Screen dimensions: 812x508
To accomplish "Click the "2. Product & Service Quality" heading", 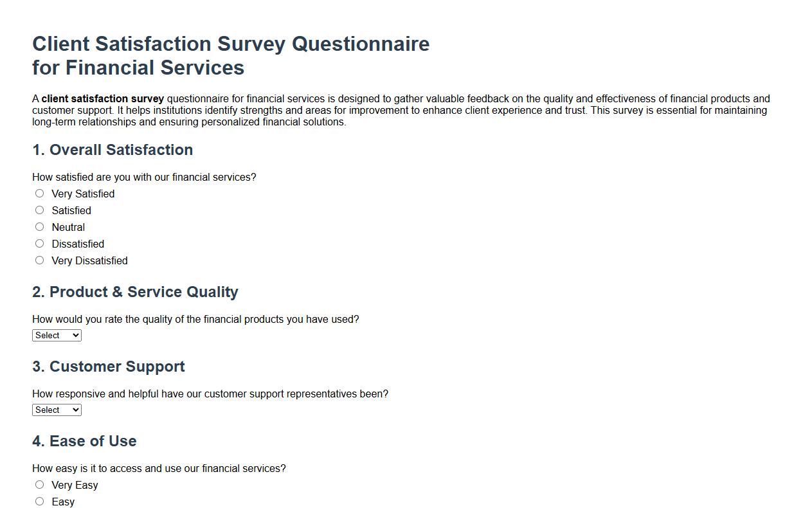I will click(135, 292).
